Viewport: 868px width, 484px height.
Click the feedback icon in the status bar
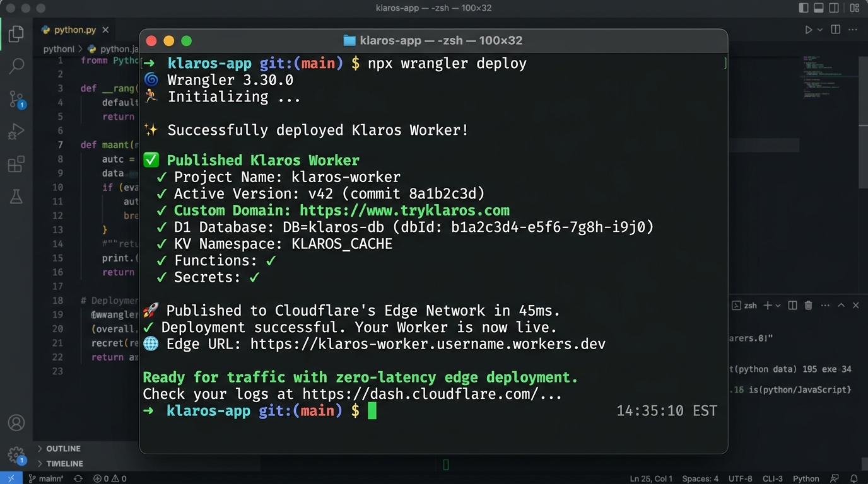(835, 478)
